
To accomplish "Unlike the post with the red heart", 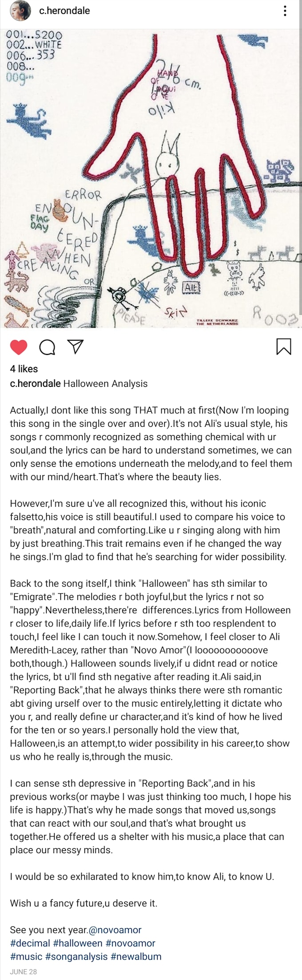I will [19, 347].
